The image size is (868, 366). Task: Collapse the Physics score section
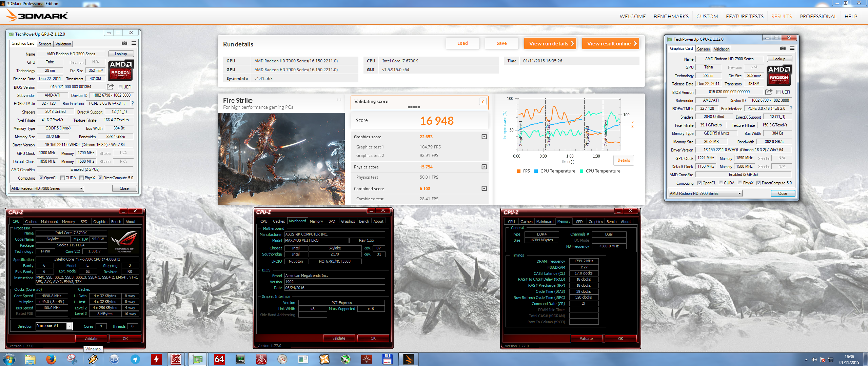484,167
